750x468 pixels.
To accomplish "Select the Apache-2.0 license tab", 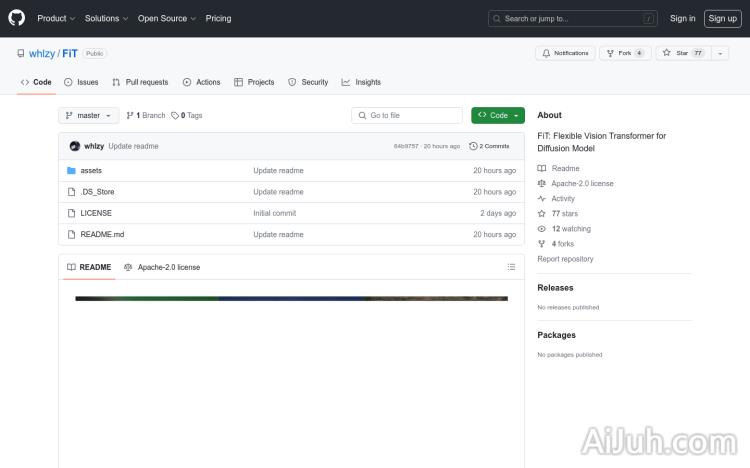I will click(x=162, y=267).
